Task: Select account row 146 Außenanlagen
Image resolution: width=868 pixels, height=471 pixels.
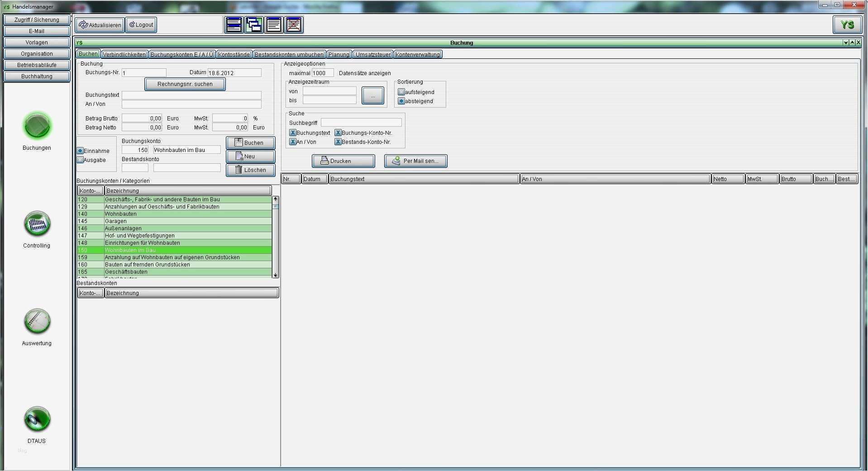Action: tap(175, 228)
